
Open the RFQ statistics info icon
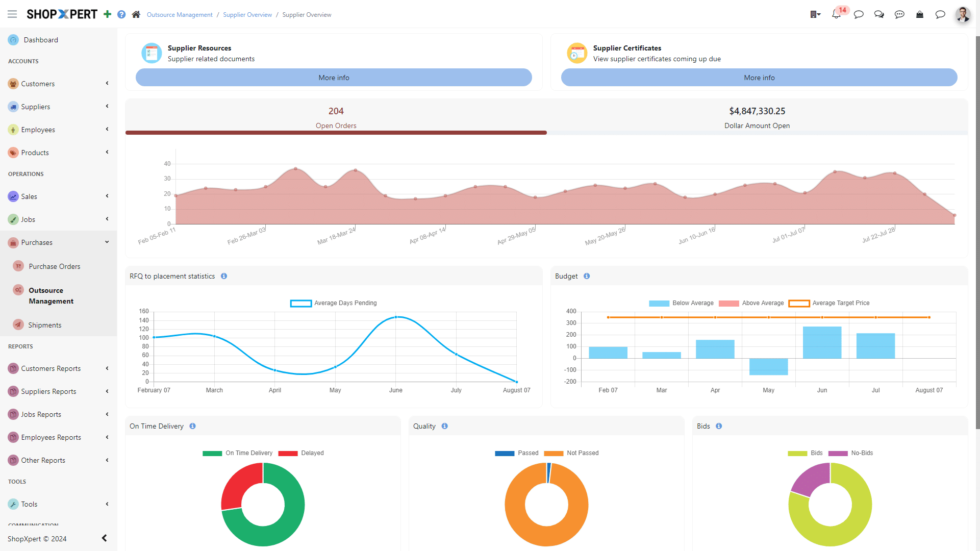tap(223, 276)
